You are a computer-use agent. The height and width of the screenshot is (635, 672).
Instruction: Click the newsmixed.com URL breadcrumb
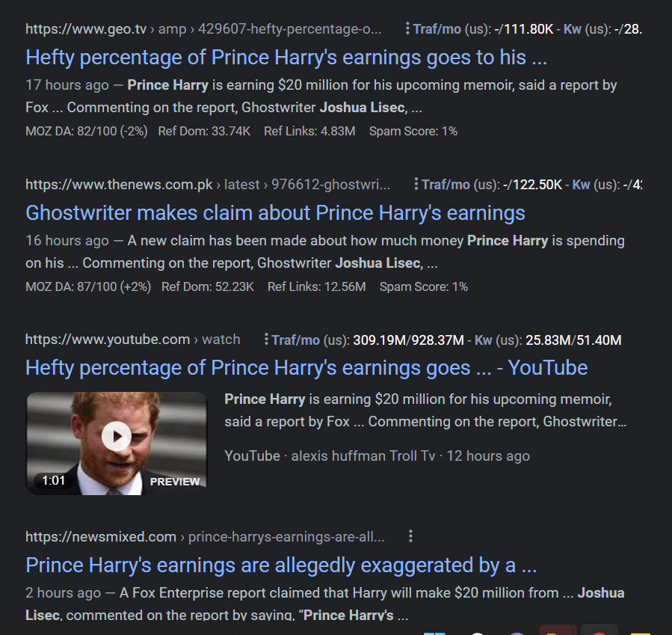(205, 537)
